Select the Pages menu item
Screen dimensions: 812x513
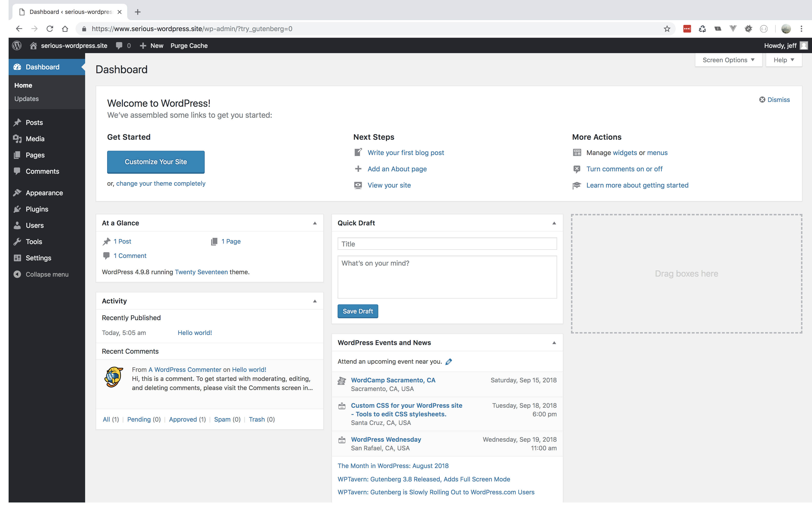pos(35,154)
